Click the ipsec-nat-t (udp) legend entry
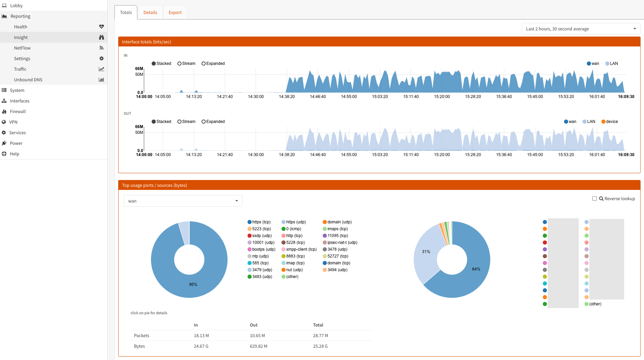 (x=340, y=243)
